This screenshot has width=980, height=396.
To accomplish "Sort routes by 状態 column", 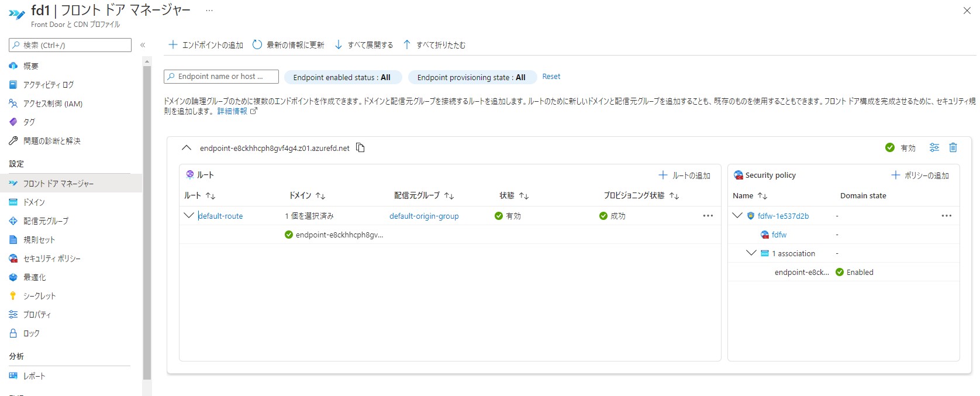I will point(514,195).
